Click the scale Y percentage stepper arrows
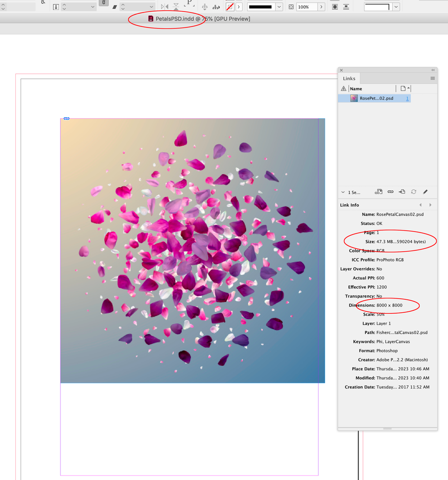This screenshot has width=448, height=480. click(x=64, y=7)
